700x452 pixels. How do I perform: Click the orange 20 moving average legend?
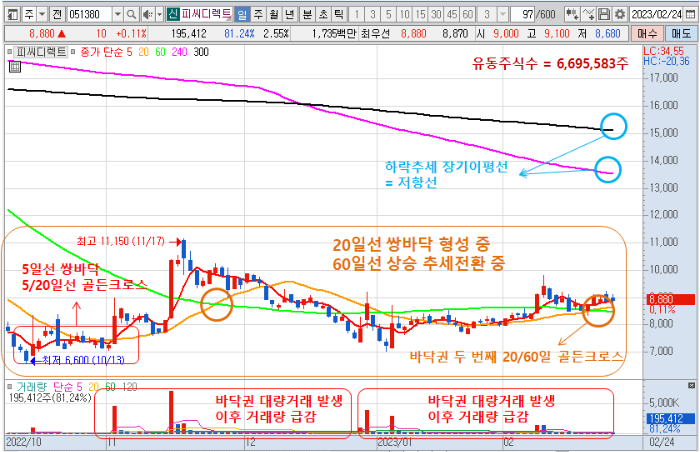click(143, 52)
